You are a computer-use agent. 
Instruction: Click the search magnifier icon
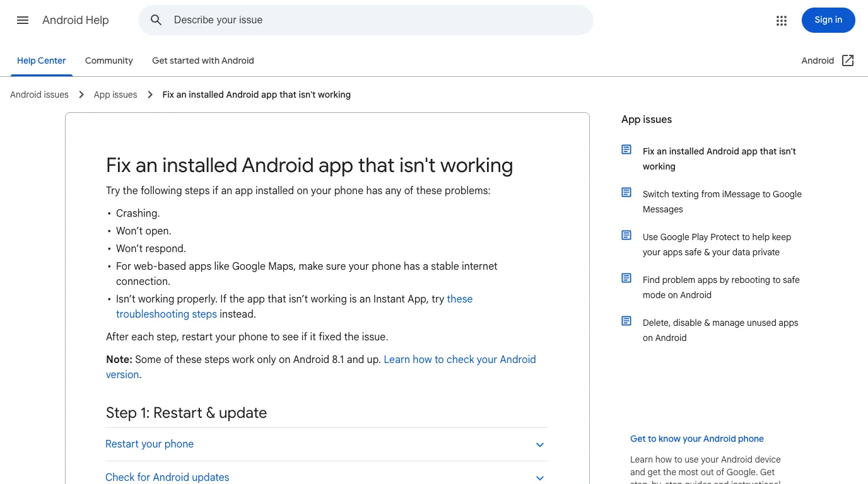[156, 20]
